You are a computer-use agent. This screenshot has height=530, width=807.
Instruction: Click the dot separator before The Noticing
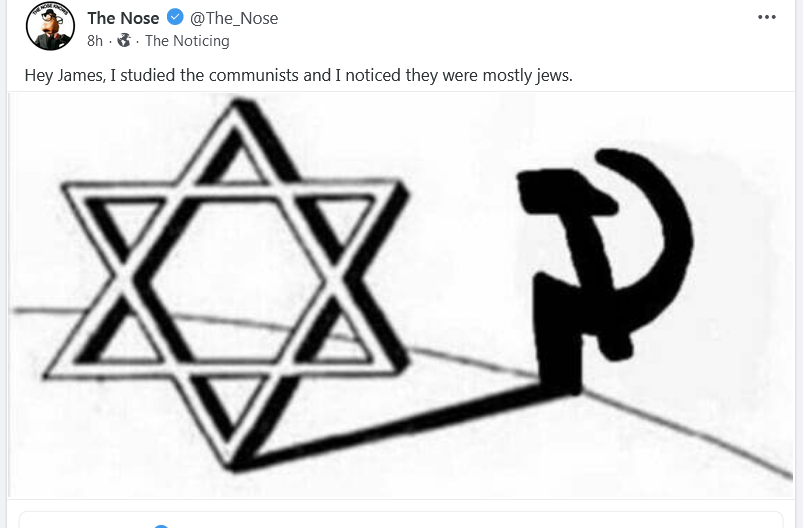(x=137, y=42)
